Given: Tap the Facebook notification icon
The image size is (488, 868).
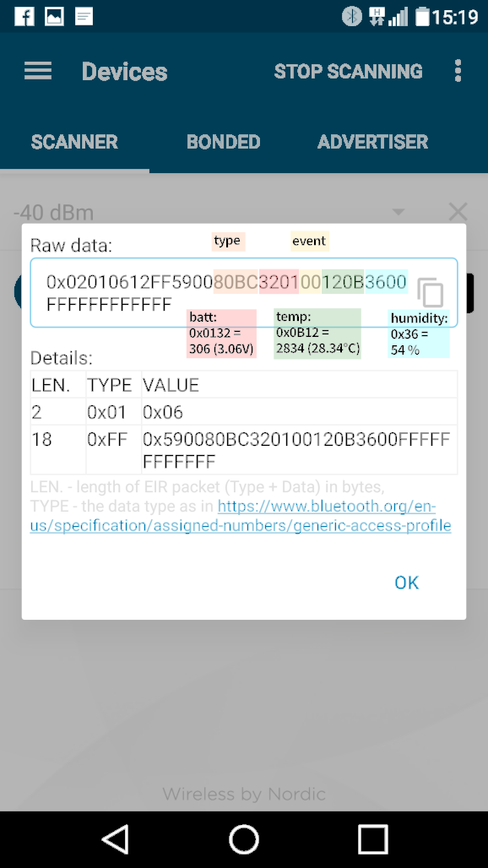Looking at the screenshot, I should click(x=24, y=17).
